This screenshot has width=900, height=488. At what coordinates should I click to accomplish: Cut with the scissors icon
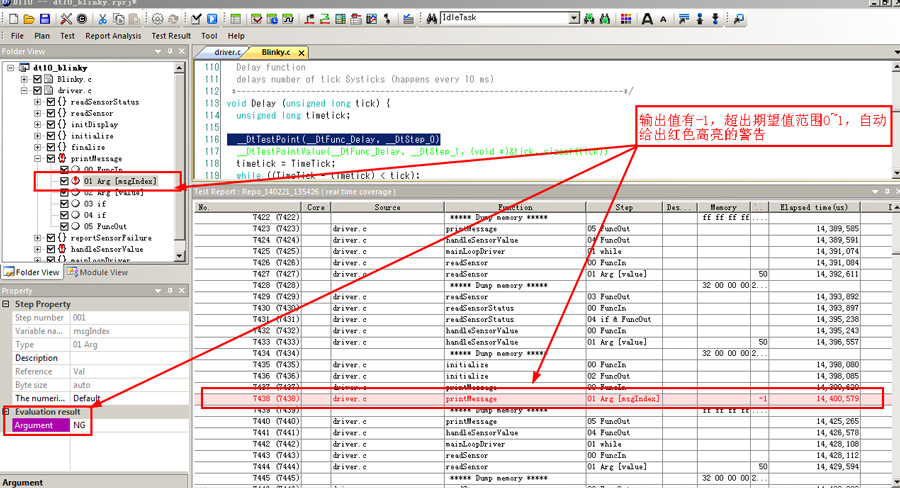click(103, 19)
